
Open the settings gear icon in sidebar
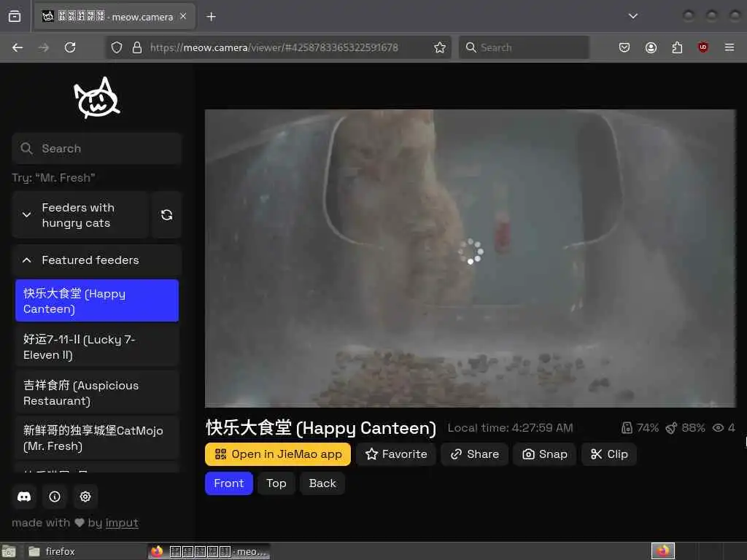[x=85, y=497]
